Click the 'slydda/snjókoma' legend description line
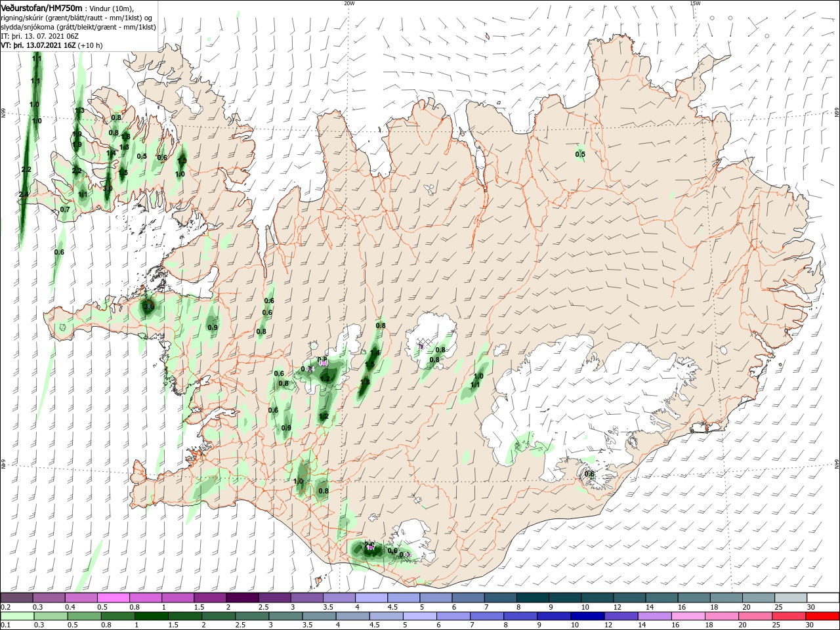 (78, 27)
